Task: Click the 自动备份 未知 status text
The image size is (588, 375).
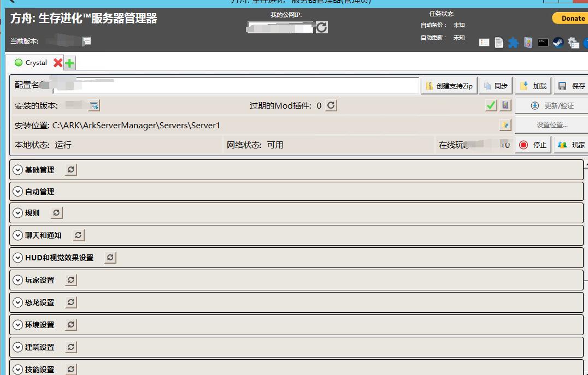Action: pyautogui.click(x=443, y=25)
